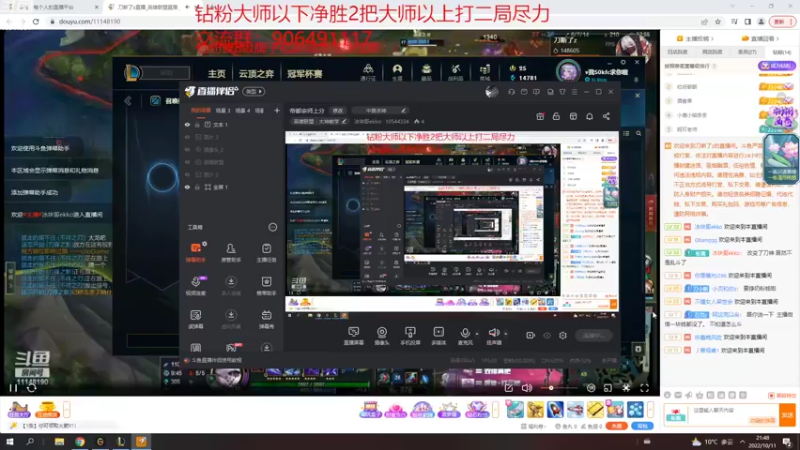
Task: Open League client 主页 tab
Action: pos(216,73)
